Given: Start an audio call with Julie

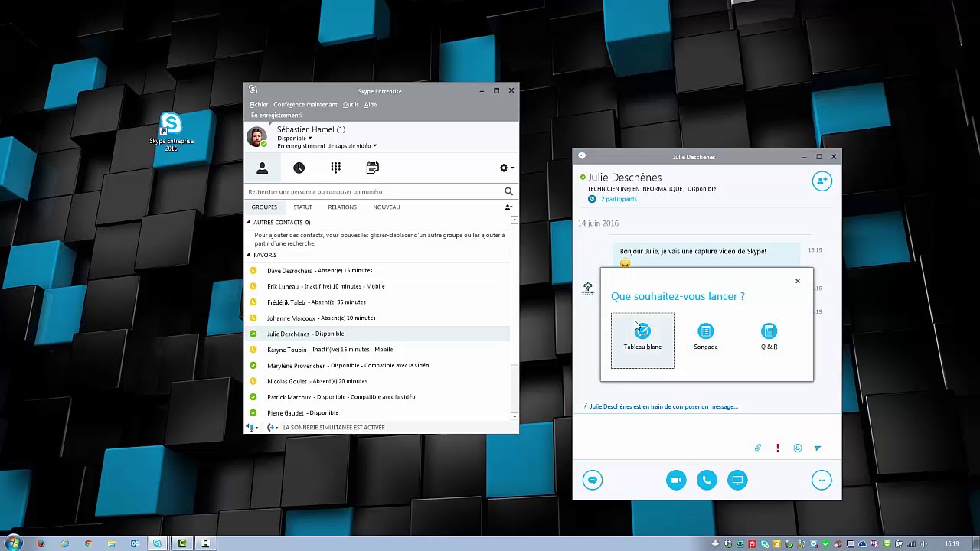Looking at the screenshot, I should pos(707,480).
